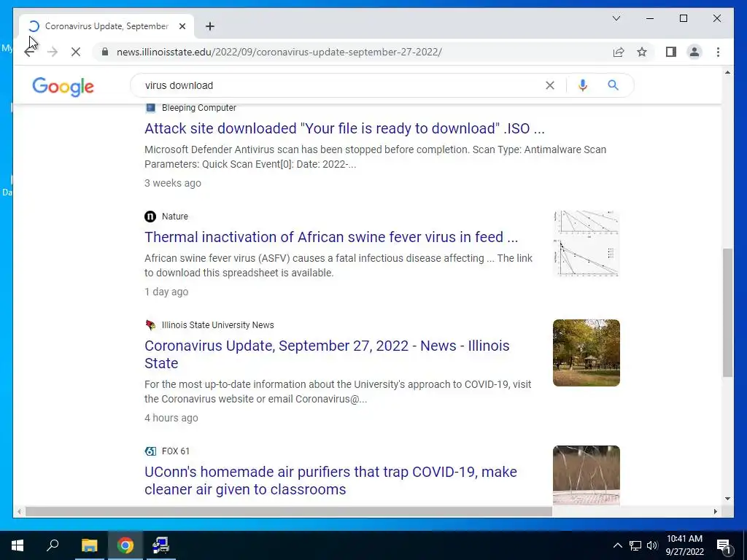Open Chrome three-dot menu
Viewport: 747px width, 560px height.
pyautogui.click(x=718, y=52)
